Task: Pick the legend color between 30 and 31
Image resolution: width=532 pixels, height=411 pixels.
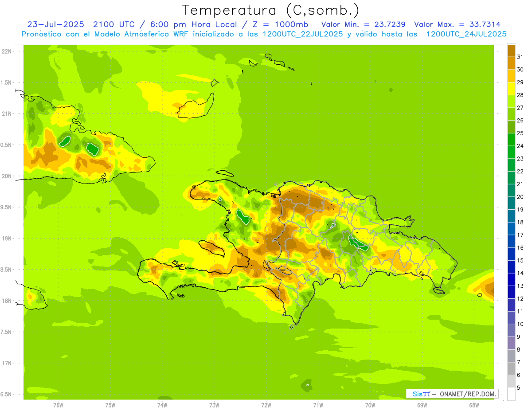Action: 511,63
